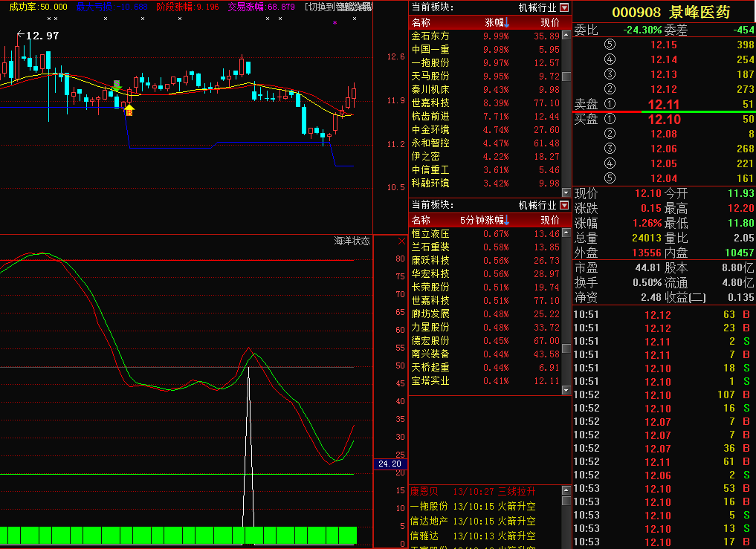Open the sector dropdown above the 5分钟涨幅 list
This screenshot has width=756, height=549.
click(564, 205)
